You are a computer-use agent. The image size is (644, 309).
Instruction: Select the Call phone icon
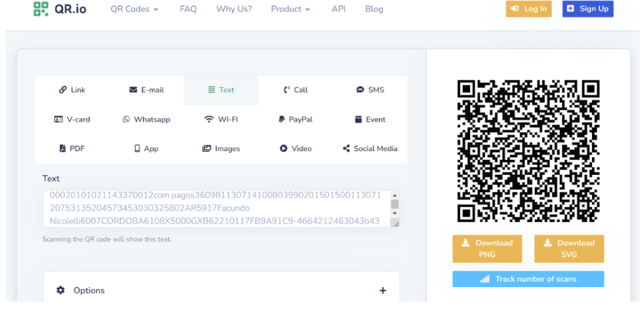pos(287,90)
